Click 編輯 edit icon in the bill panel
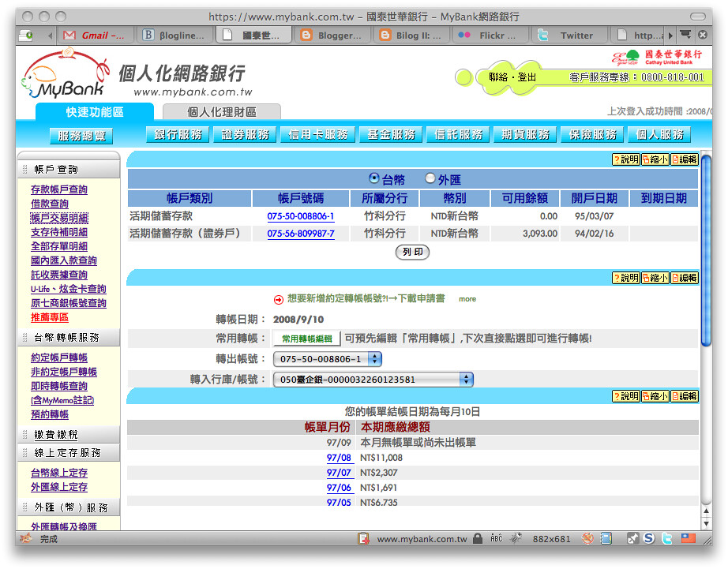Viewport: 728px width, 569px height. coord(684,396)
